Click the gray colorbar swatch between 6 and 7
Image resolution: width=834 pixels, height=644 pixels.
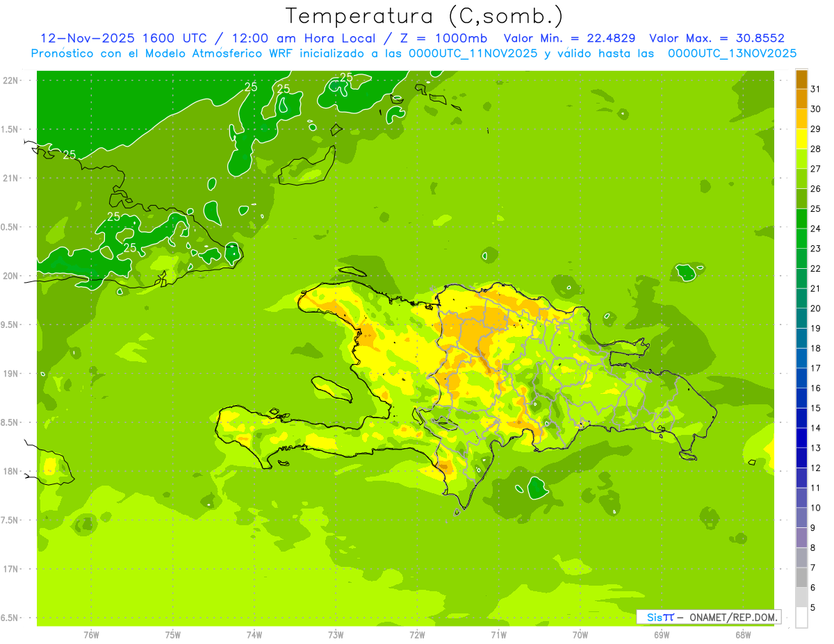(x=801, y=577)
